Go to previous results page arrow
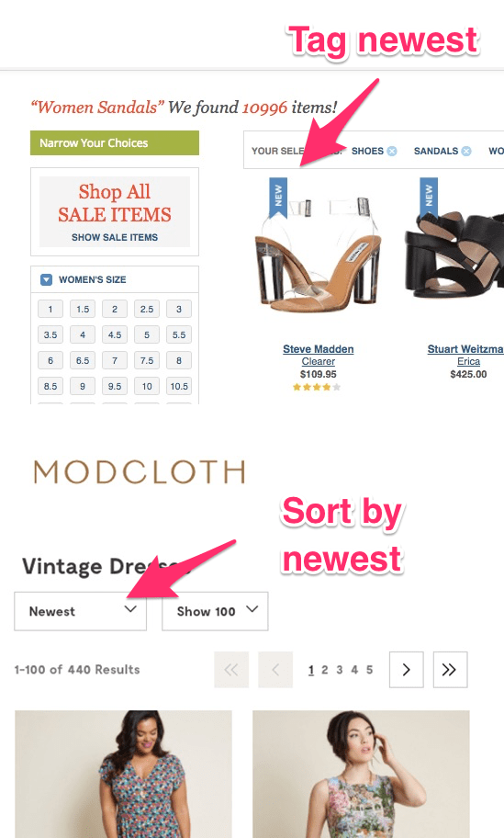This screenshot has width=504, height=838. (x=275, y=669)
